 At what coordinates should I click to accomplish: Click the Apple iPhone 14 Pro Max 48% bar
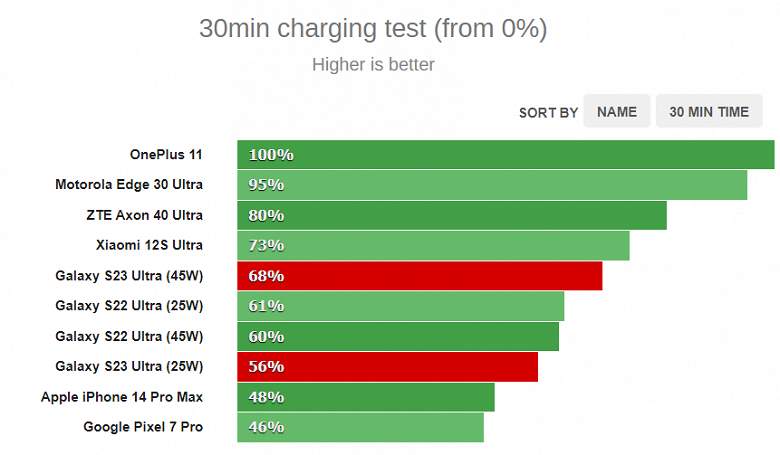(366, 397)
